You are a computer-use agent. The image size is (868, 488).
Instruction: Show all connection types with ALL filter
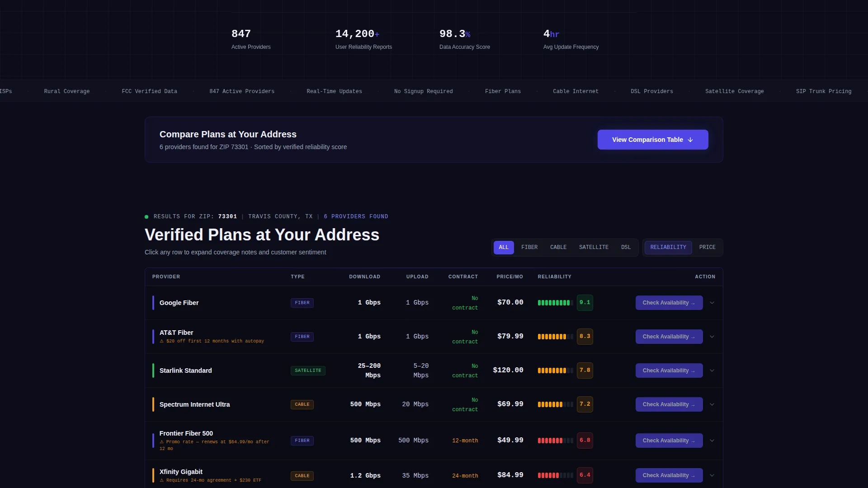504,247
